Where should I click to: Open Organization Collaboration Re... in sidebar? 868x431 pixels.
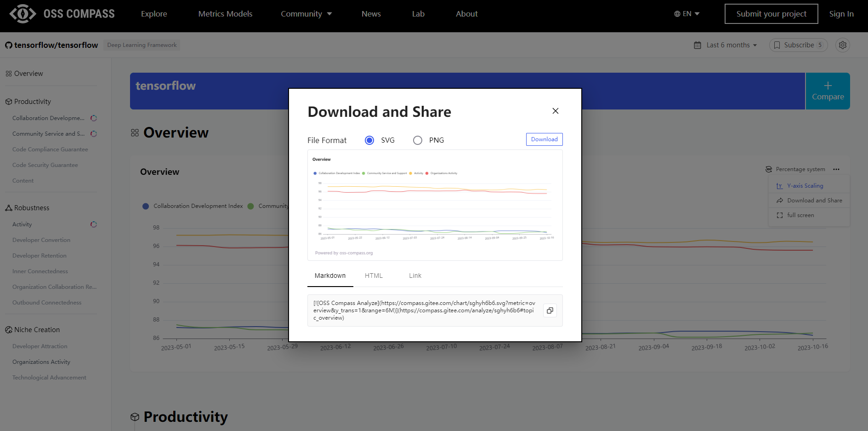(x=54, y=287)
